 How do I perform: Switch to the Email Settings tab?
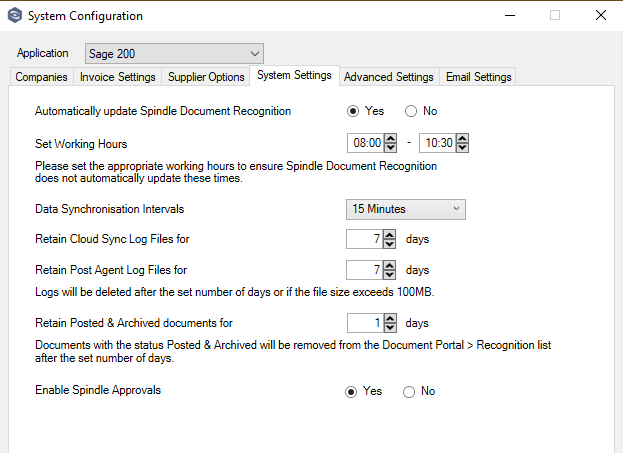click(478, 77)
